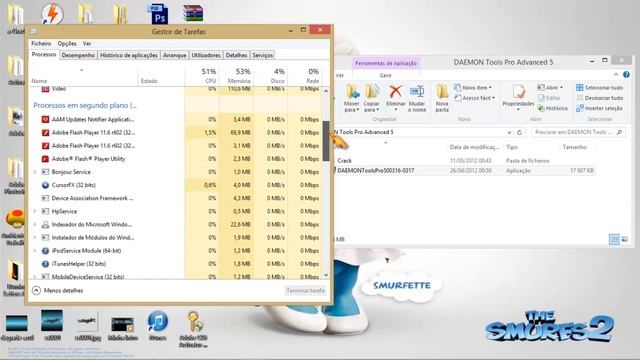Image resolution: width=640 pixels, height=360 pixels.
Task: Open the lightning bolt app desktop icon
Action: pos(52,14)
